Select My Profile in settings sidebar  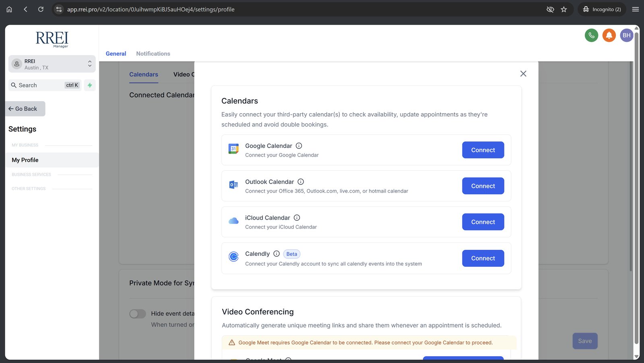[x=52, y=160]
